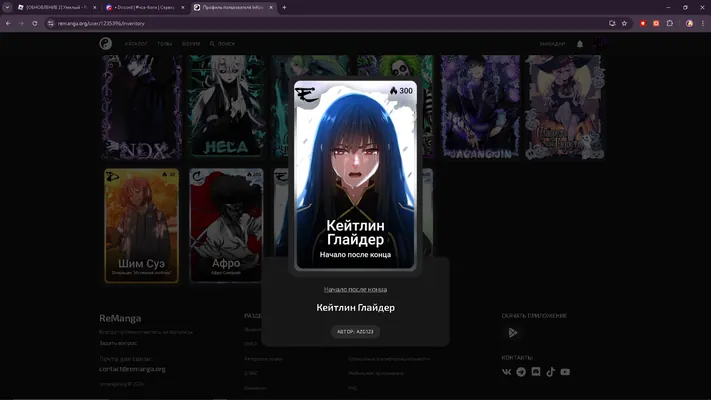This screenshot has width=711, height=400.
Task: Switch to the Discord browser tab
Action: [145, 7]
